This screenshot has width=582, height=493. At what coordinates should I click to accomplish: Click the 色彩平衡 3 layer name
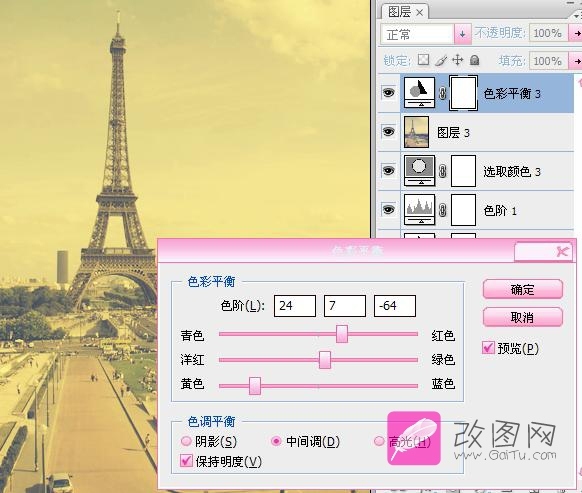point(512,94)
